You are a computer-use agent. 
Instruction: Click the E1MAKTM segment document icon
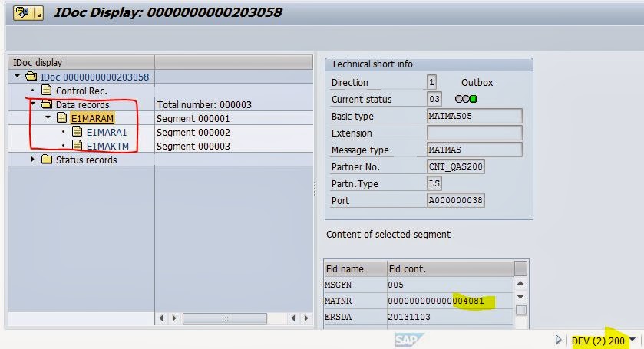tap(77, 146)
